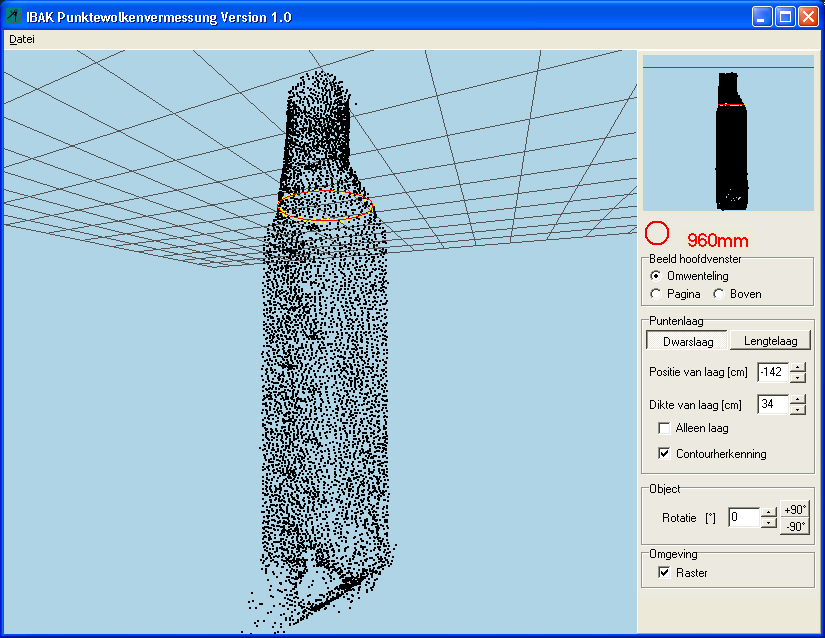The image size is (825, 638).
Task: Click the Rotatie input field
Action: (744, 518)
